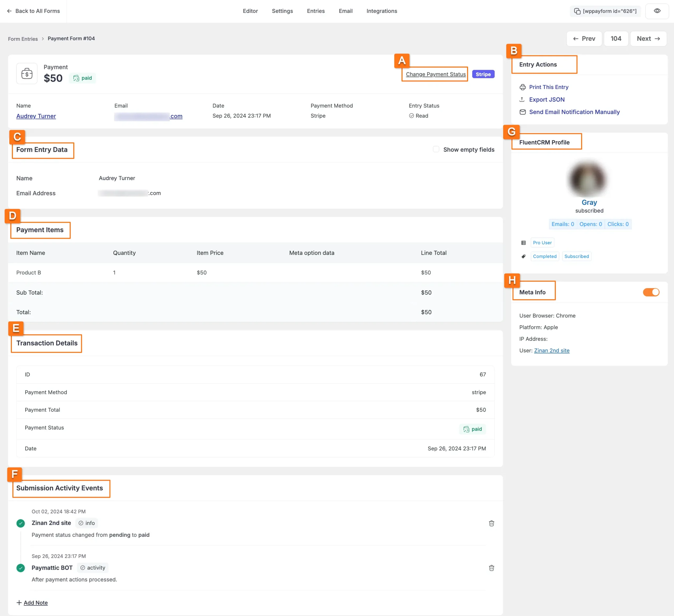Image resolution: width=674 pixels, height=616 pixels.
Task: Open Audrey Turner's profile link
Action: click(x=36, y=116)
